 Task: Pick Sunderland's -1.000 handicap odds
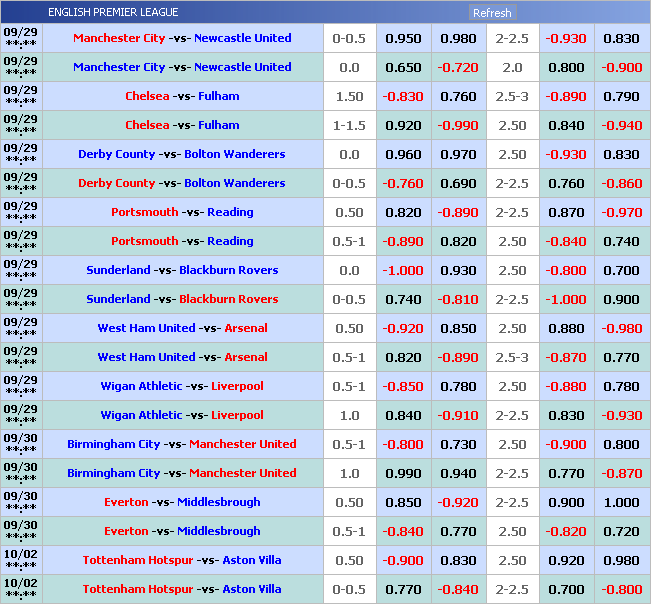click(403, 270)
